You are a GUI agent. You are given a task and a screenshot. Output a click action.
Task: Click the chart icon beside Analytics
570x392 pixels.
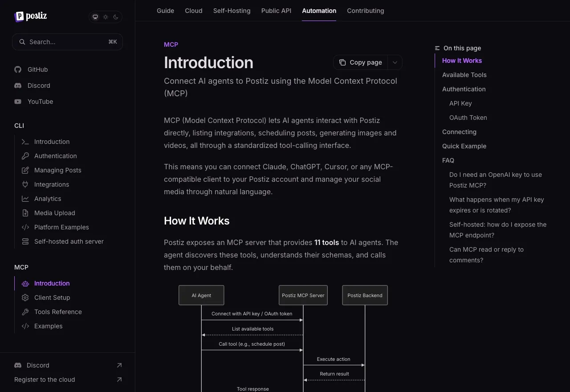[x=25, y=199]
